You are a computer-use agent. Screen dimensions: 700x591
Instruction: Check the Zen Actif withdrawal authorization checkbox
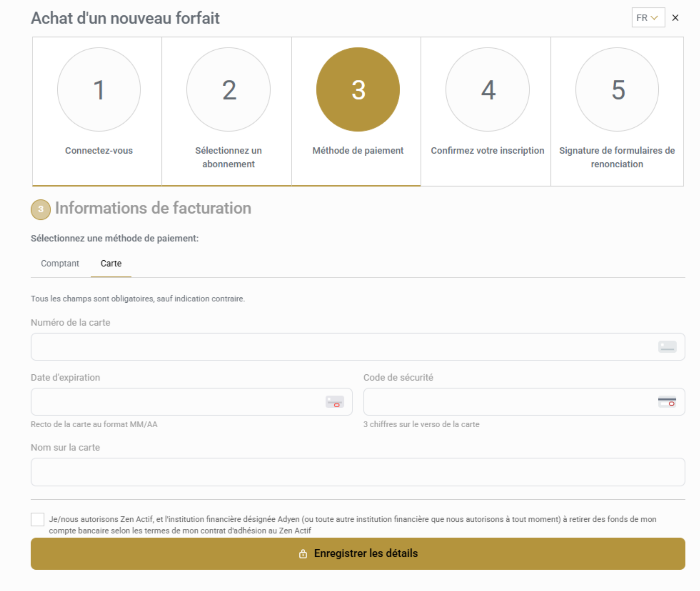coord(37,520)
